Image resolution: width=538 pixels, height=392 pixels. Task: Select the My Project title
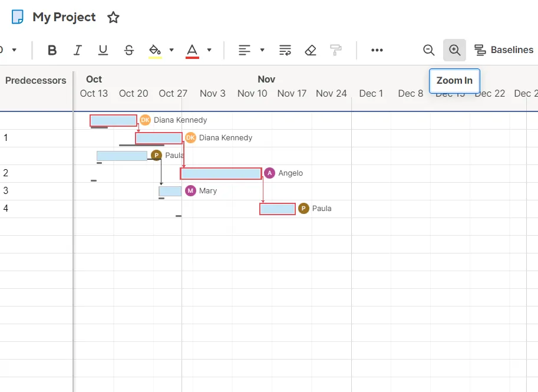point(64,17)
